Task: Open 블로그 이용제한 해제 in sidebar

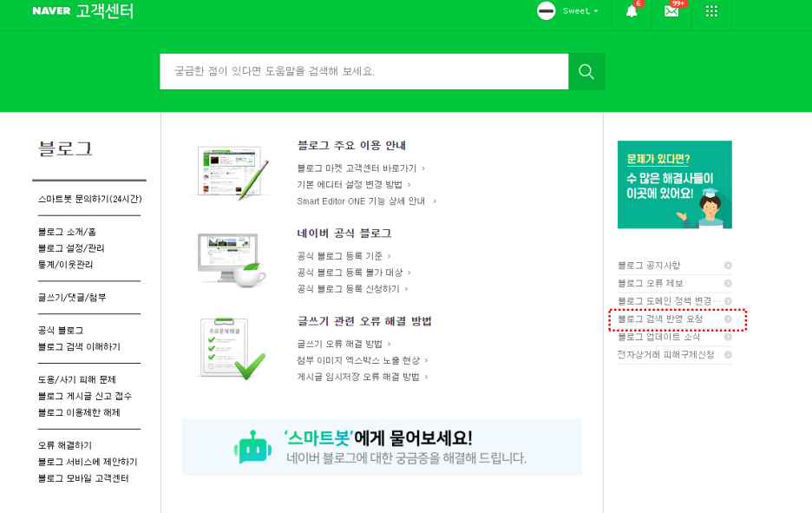Action: pos(79,412)
